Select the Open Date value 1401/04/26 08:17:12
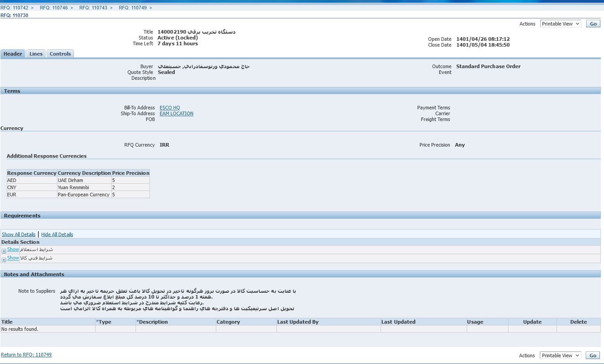This screenshot has height=364, width=604. tap(483, 39)
